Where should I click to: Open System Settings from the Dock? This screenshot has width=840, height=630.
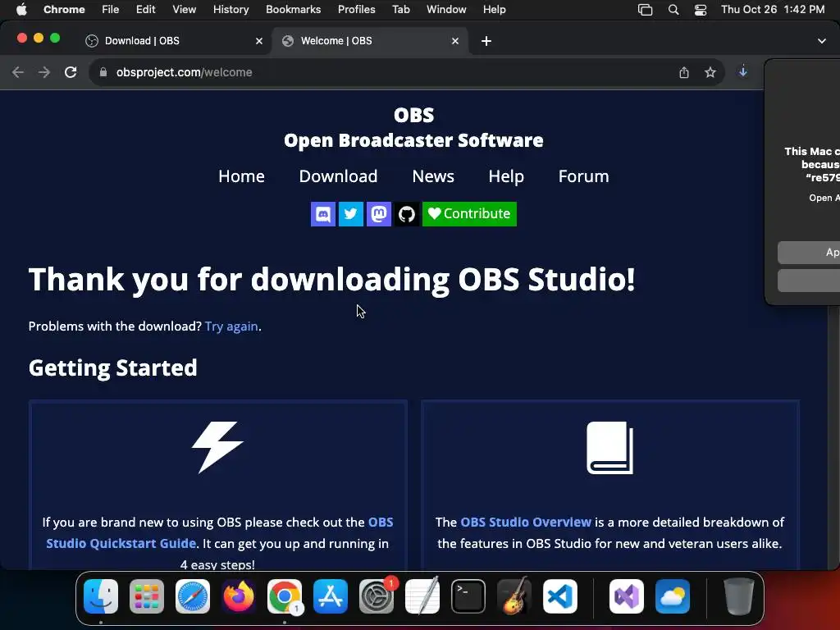(377, 596)
